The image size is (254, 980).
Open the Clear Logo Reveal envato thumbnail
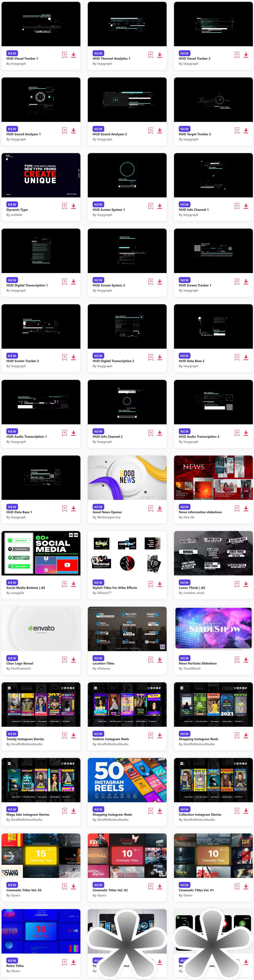point(41,629)
